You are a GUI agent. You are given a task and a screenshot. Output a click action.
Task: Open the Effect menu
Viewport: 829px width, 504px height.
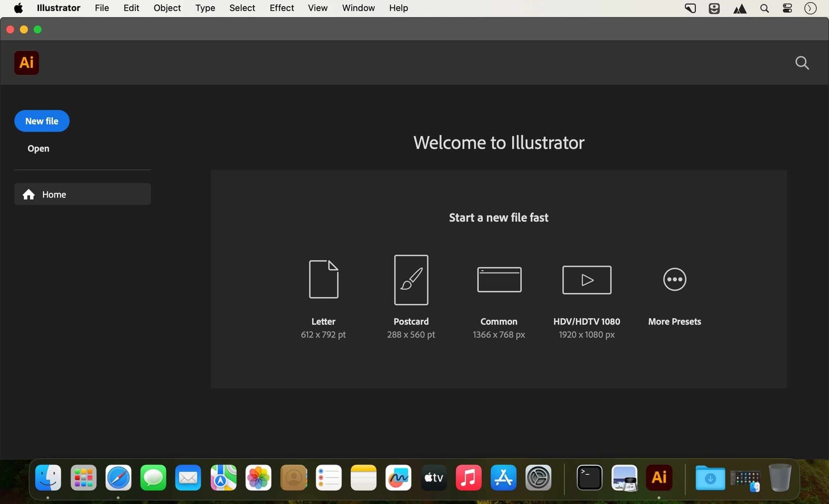(281, 8)
